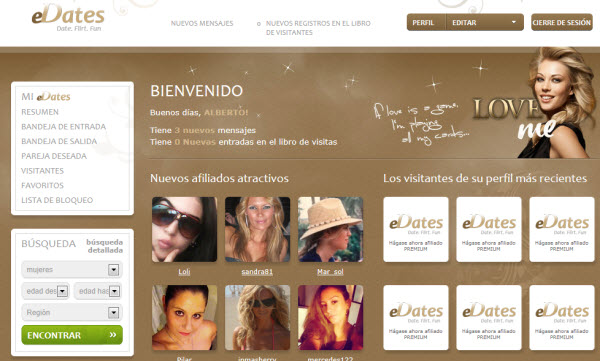Open the búsqueda detallada link
The image size is (600, 361).
tap(104, 246)
